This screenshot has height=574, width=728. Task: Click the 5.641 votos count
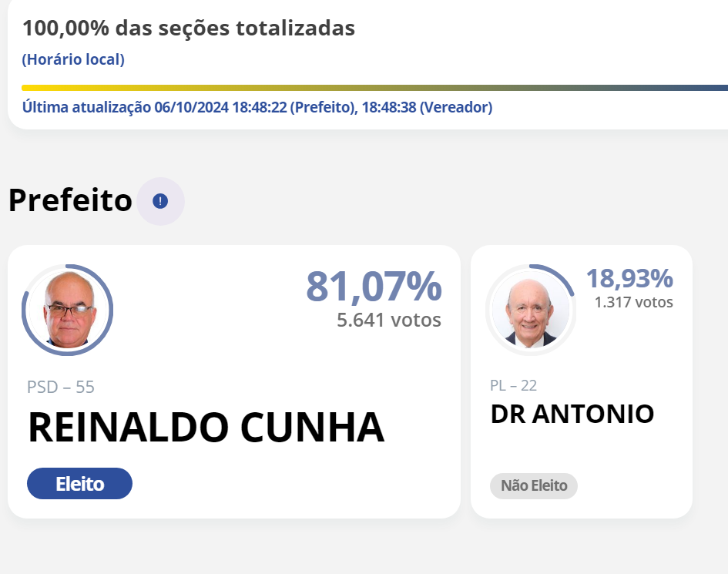pyautogui.click(x=389, y=320)
